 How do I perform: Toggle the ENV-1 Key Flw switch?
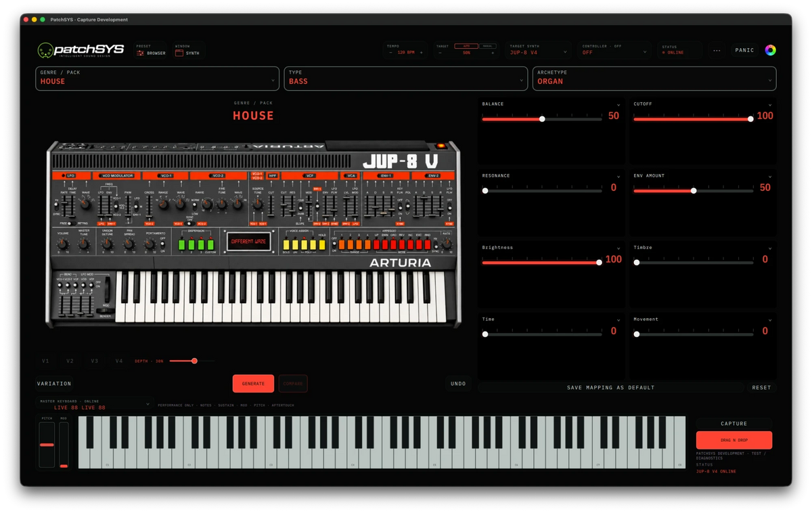click(x=400, y=206)
